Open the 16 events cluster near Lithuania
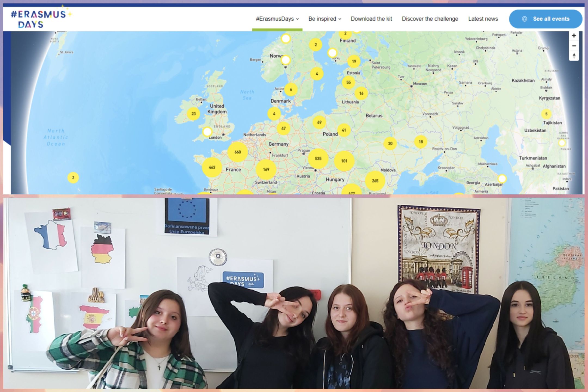Screen dimensions: 588x392 (361, 93)
